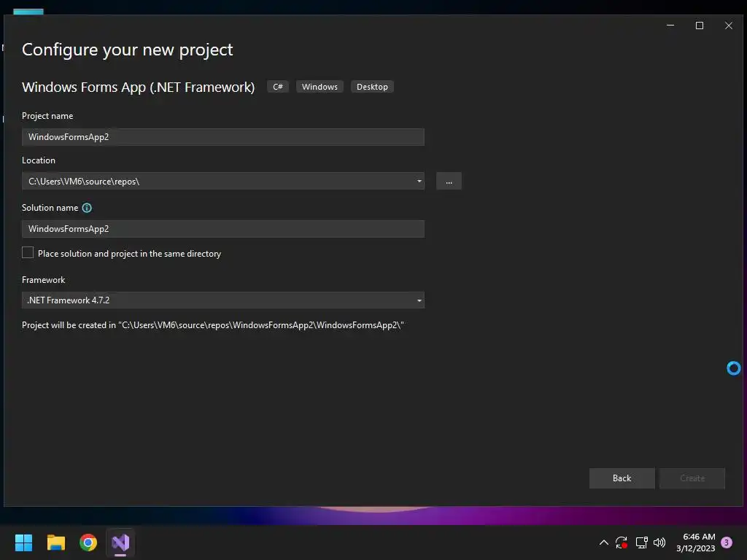Viewport: 747px width, 560px height.
Task: Close the Configure project window
Action: click(x=729, y=26)
